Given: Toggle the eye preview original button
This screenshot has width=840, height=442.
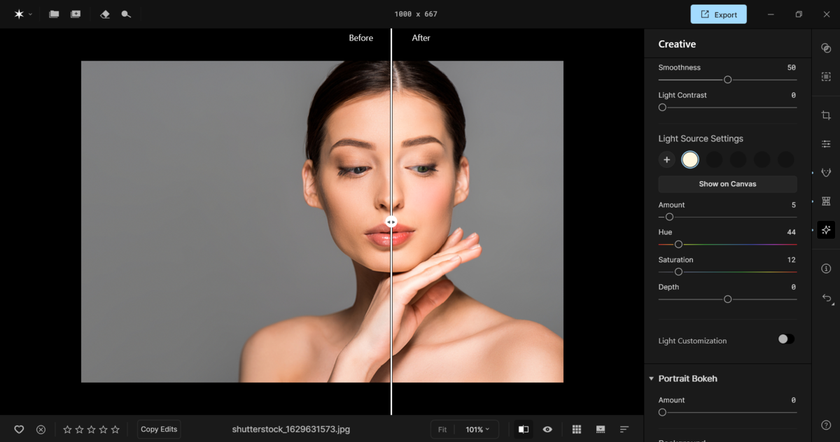Looking at the screenshot, I should [547, 429].
